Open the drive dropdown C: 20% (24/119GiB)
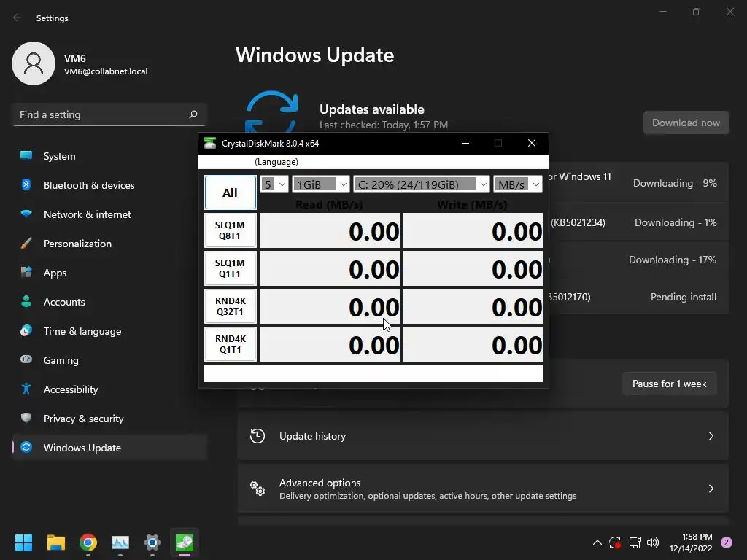Screen dimensions: 747x560 click(x=422, y=184)
